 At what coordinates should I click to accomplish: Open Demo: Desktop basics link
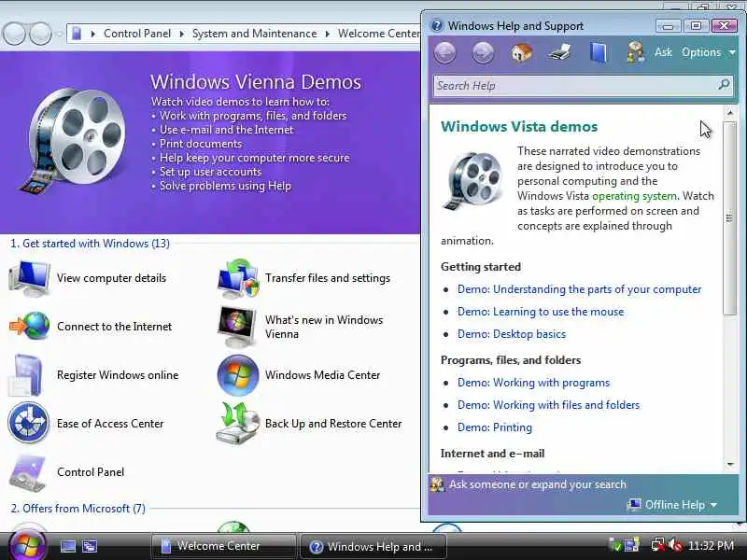tap(512, 334)
